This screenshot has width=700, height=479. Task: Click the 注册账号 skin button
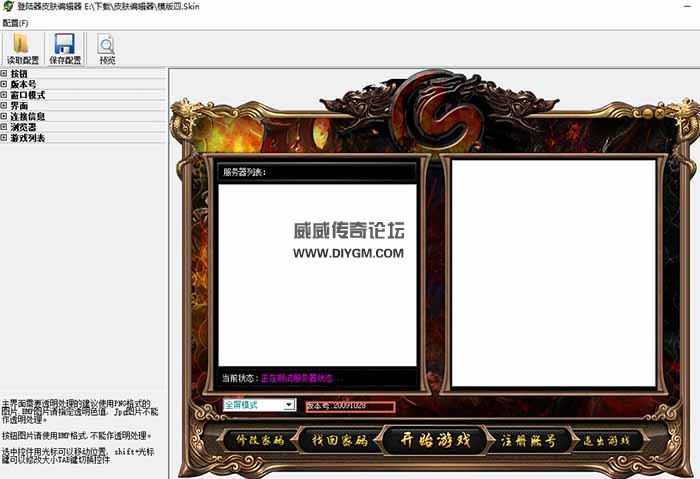(x=529, y=441)
